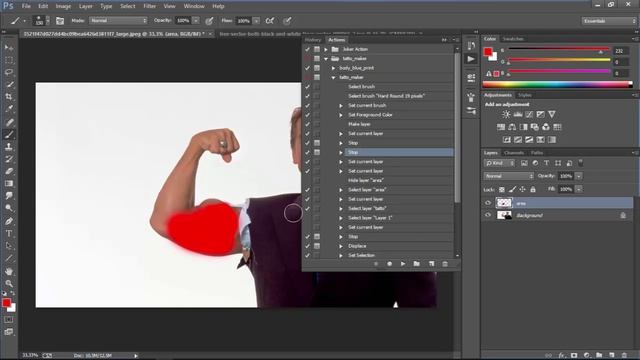
Task: Toggle dialog box for Displace step
Action: point(317,246)
